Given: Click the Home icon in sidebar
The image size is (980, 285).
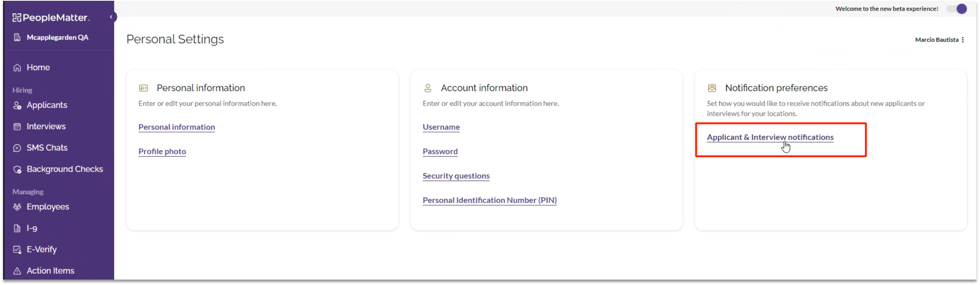Looking at the screenshot, I should click(x=17, y=68).
